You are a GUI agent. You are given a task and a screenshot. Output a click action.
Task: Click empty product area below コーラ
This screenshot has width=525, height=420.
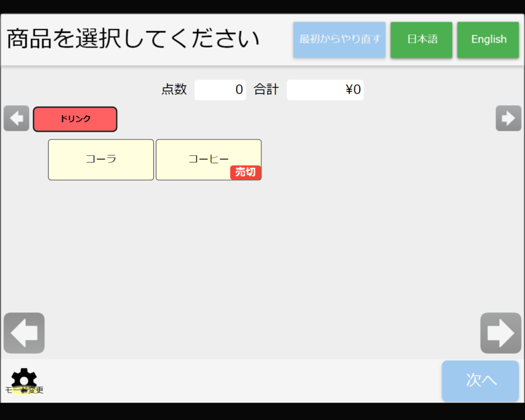pos(101,231)
